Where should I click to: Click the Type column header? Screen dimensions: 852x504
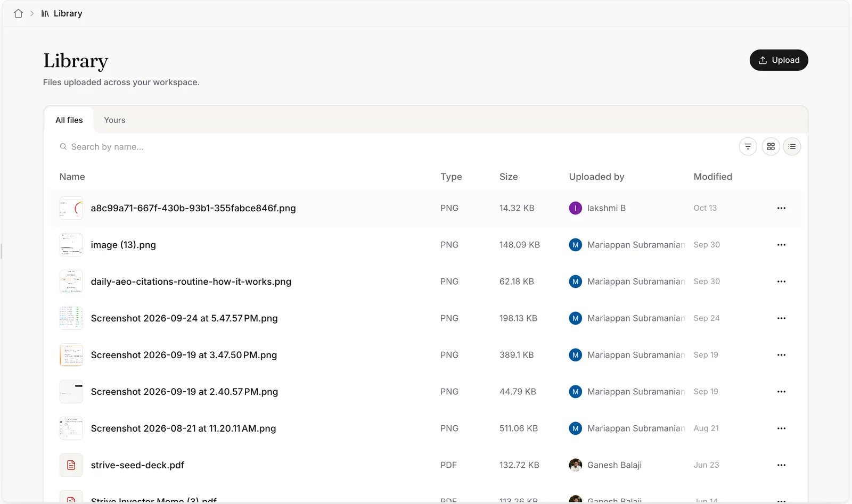pos(451,177)
